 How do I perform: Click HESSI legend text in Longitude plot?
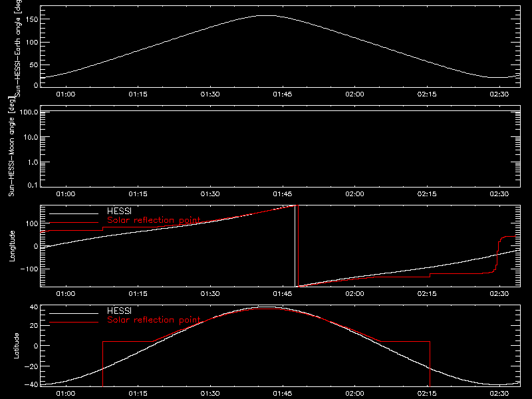[x=119, y=211]
